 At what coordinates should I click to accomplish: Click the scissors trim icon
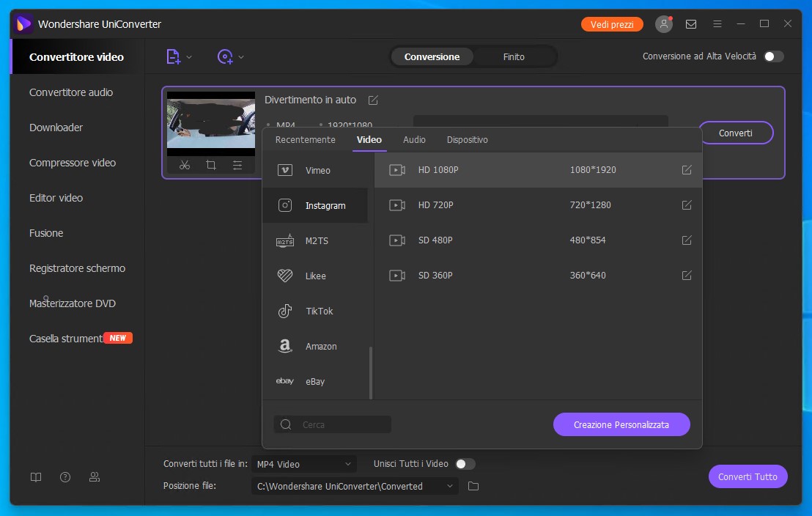click(x=185, y=165)
